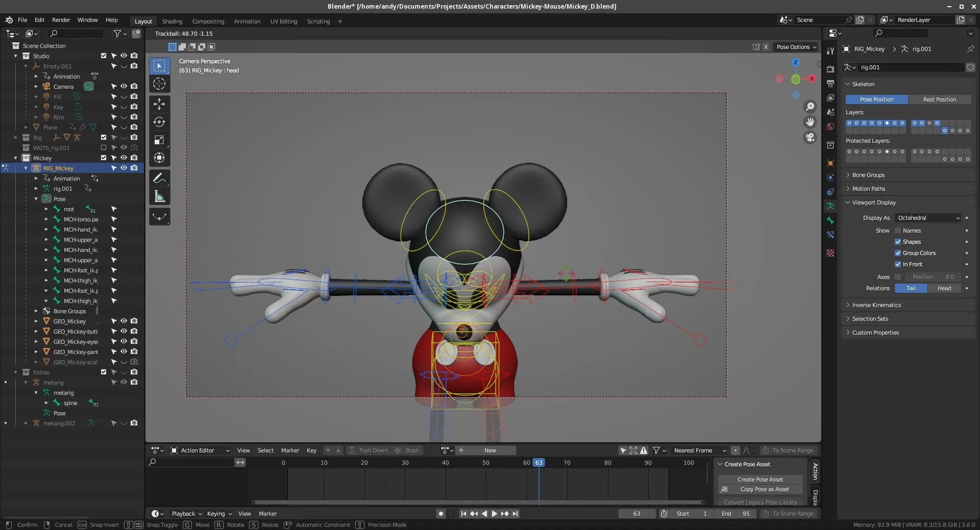
Task: Click the viewport zoom magnifier icon
Action: [x=810, y=107]
